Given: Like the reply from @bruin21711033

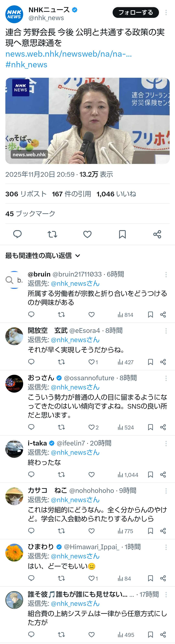Looking at the screenshot, I should (x=92, y=315).
